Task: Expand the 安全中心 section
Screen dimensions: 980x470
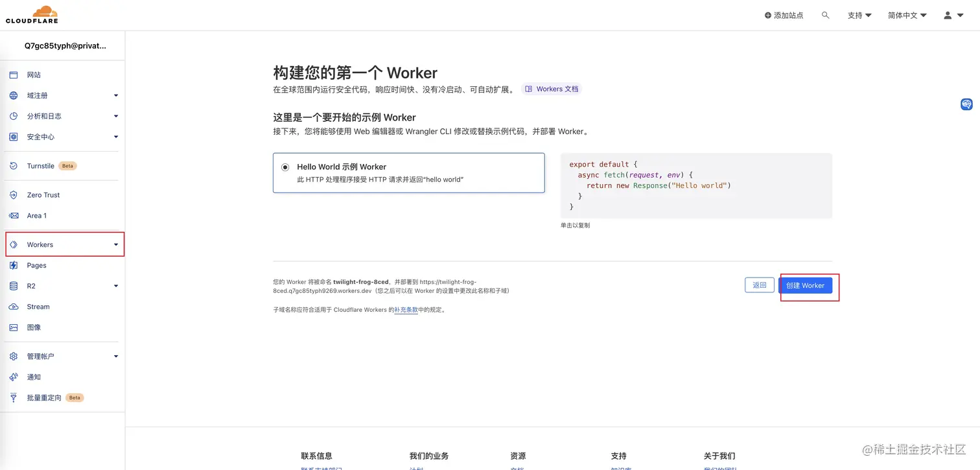Action: click(40, 137)
